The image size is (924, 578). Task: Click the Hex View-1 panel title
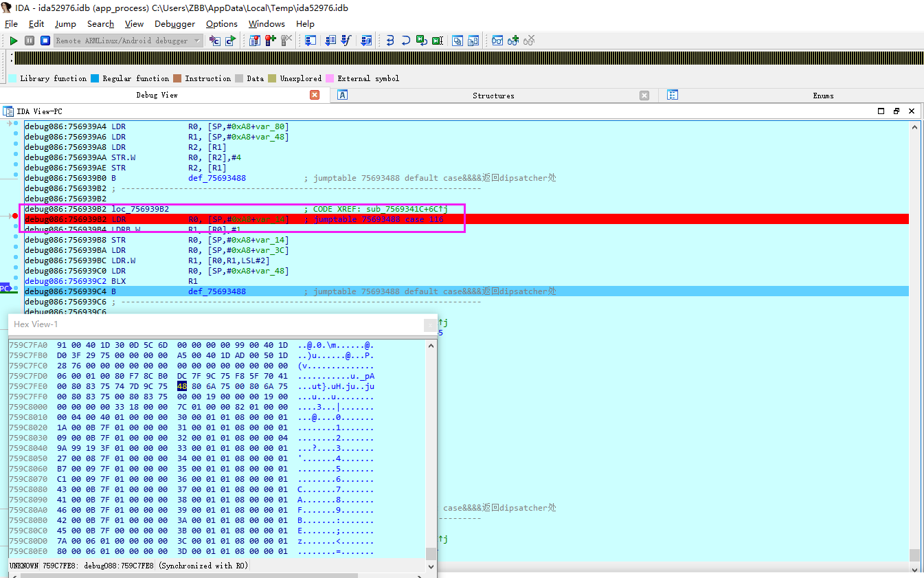tap(36, 324)
